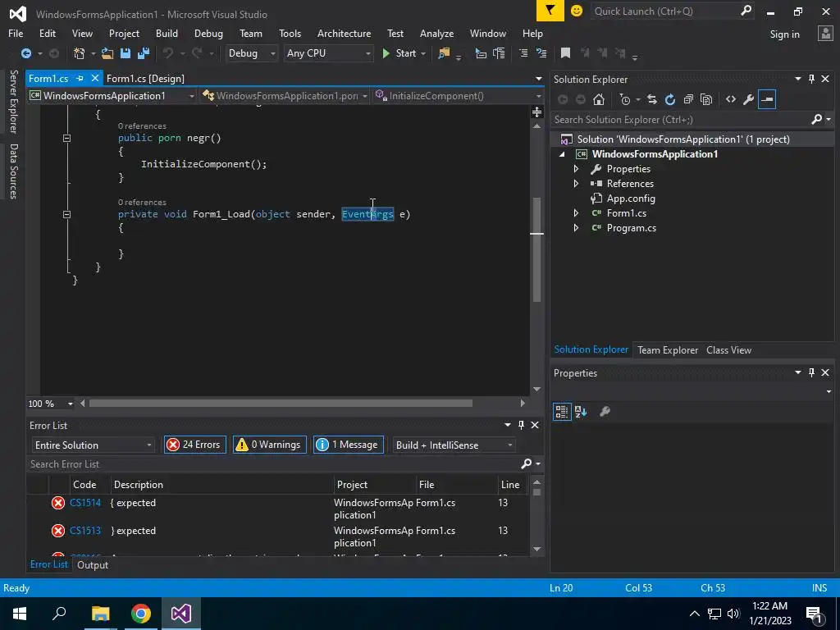Start debugging with green Start button
This screenshot has width=840, height=630.
coord(400,53)
